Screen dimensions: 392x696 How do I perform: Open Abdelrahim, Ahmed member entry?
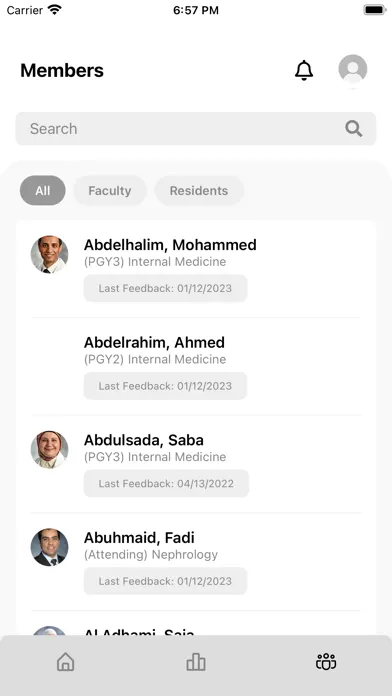tap(196, 367)
